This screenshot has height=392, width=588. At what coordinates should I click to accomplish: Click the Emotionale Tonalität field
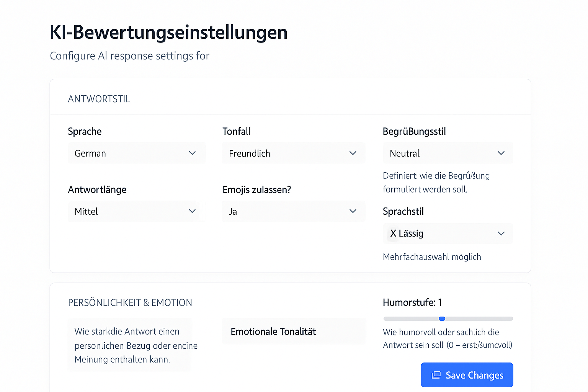[294, 332]
